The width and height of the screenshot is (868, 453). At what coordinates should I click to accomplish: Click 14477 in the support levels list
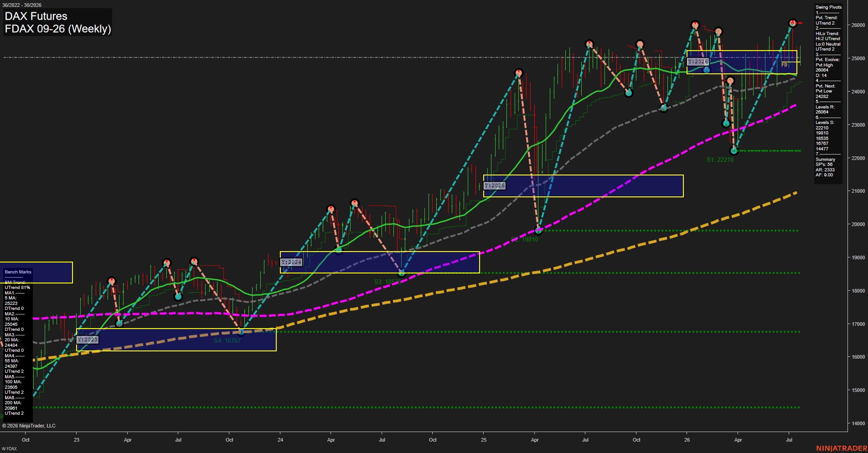click(x=822, y=149)
